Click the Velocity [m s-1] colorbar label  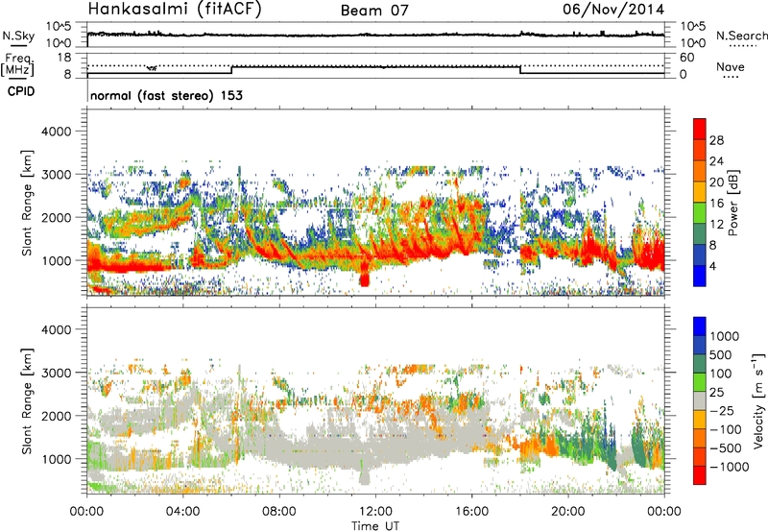point(758,400)
